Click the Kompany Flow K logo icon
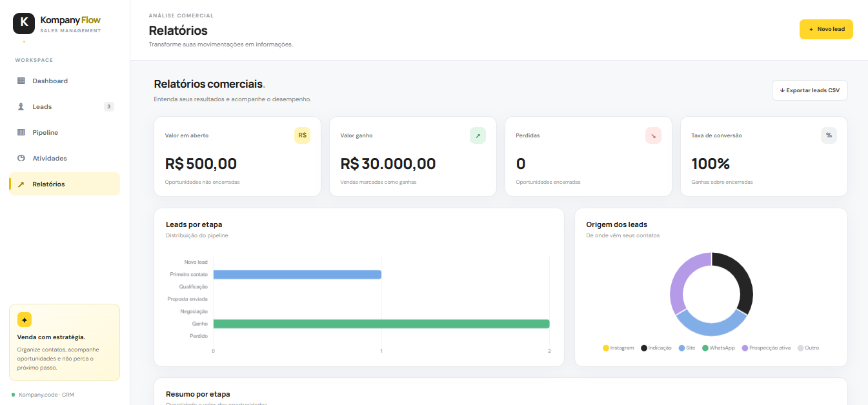Image resolution: width=868 pixels, height=405 pixels. click(24, 23)
